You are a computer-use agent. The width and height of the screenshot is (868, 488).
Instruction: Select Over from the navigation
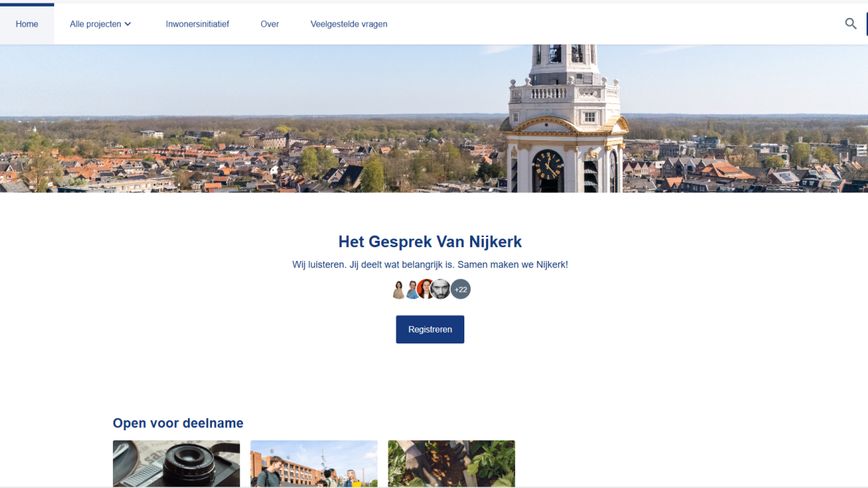[269, 24]
